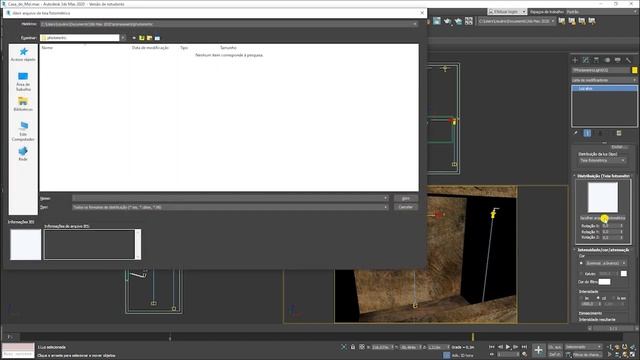Open the Modify tab in command panel
Screen dimensions: 640x360
coord(586,60)
